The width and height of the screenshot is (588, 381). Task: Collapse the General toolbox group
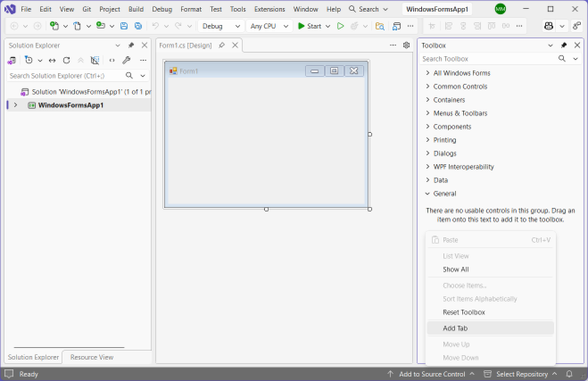[x=427, y=194]
